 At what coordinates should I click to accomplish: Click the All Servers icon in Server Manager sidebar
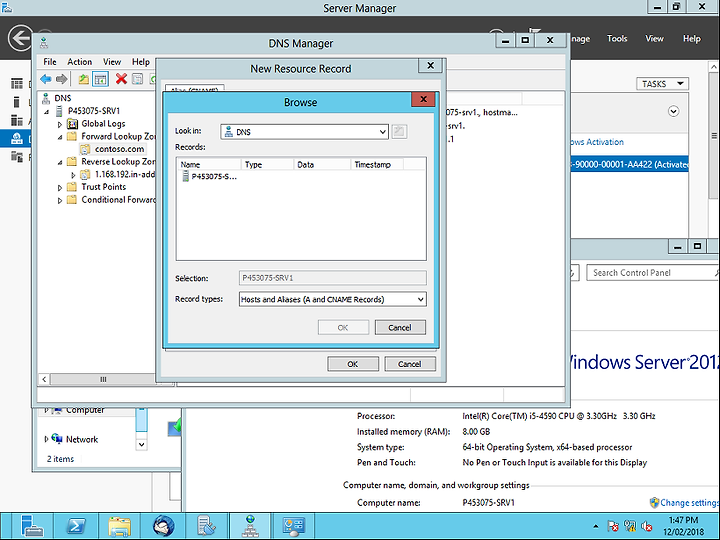tap(17, 120)
